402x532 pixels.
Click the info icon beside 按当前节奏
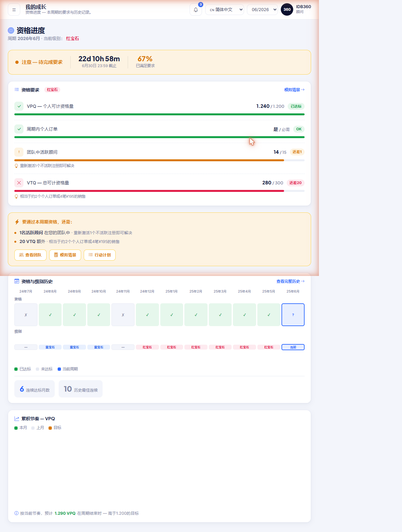(x=16, y=513)
